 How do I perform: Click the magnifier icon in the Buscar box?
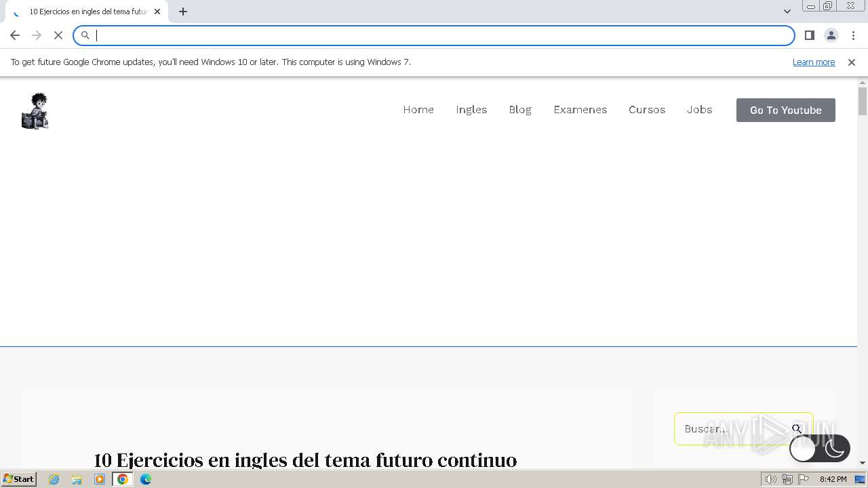pos(797,429)
